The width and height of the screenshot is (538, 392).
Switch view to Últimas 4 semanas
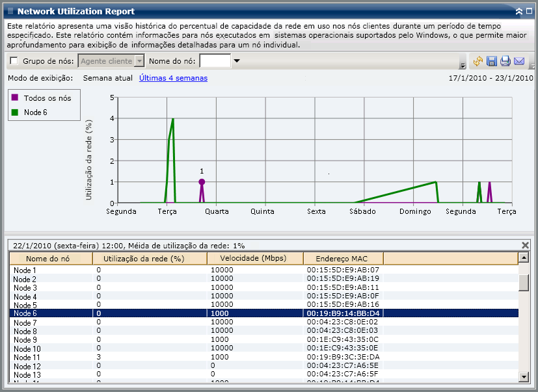pyautogui.click(x=173, y=78)
